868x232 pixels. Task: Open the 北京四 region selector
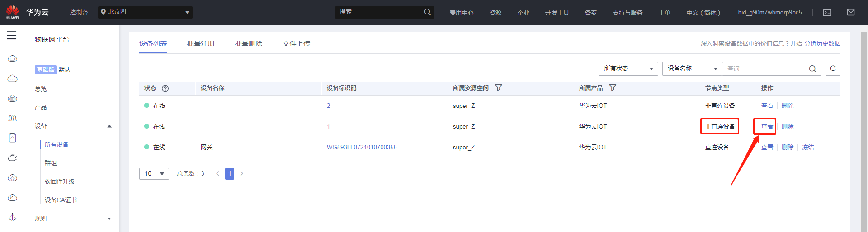point(145,12)
